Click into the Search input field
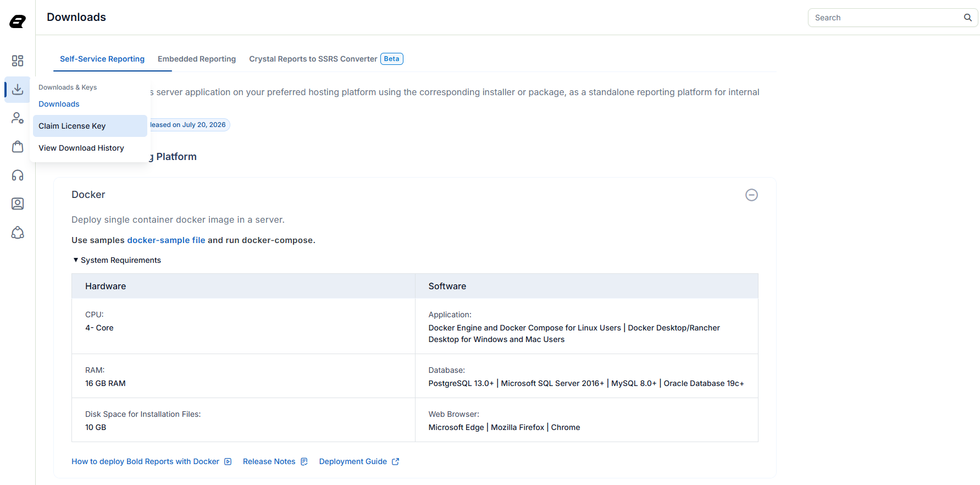980x485 pixels. pos(886,18)
